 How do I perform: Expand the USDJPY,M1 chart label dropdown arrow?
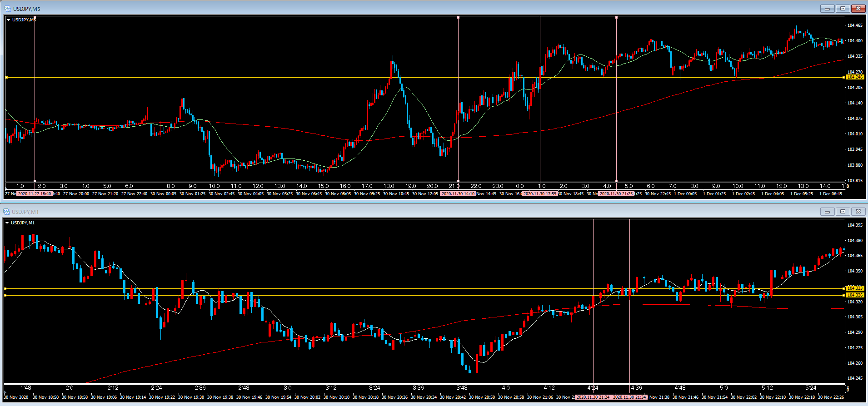(x=7, y=223)
